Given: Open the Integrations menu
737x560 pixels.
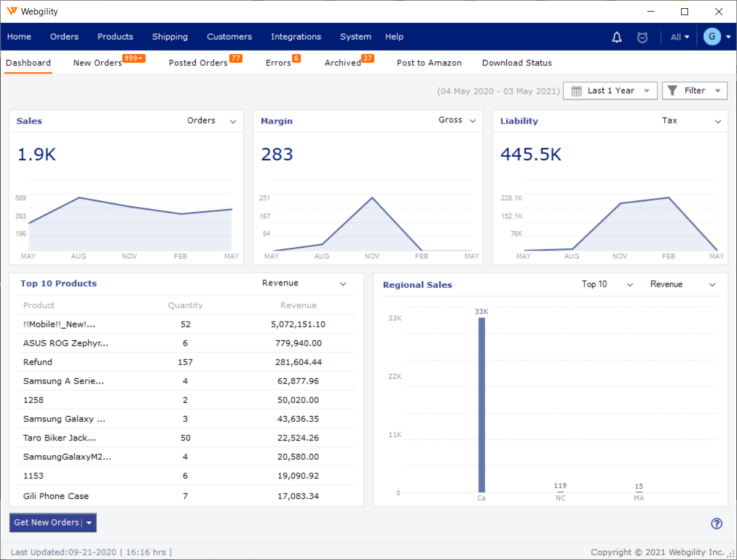Looking at the screenshot, I should (x=296, y=37).
